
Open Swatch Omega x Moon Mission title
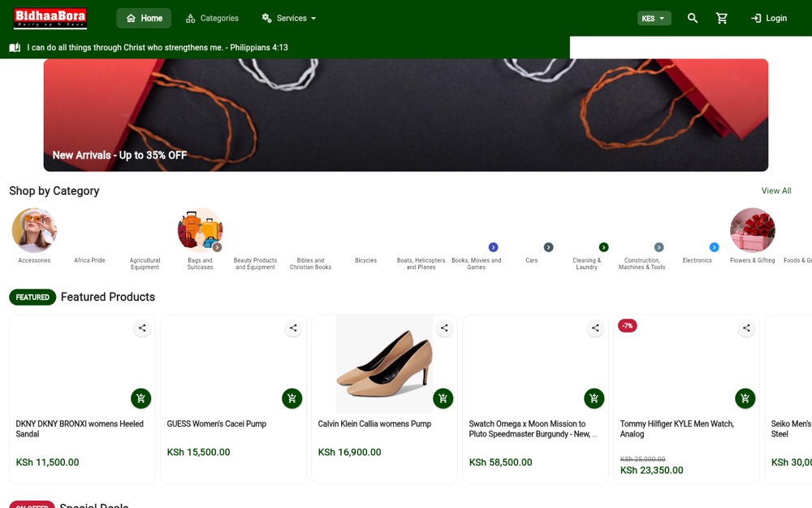coord(533,428)
